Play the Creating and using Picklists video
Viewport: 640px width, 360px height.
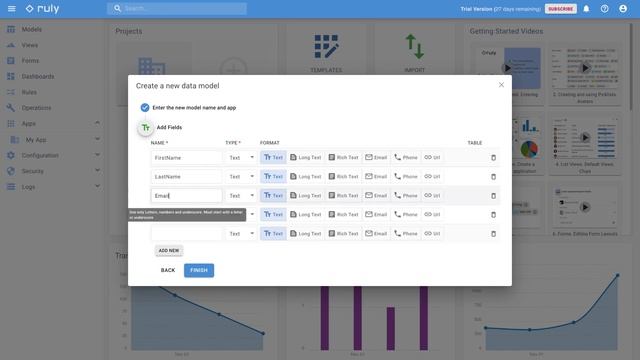pyautogui.click(x=585, y=68)
